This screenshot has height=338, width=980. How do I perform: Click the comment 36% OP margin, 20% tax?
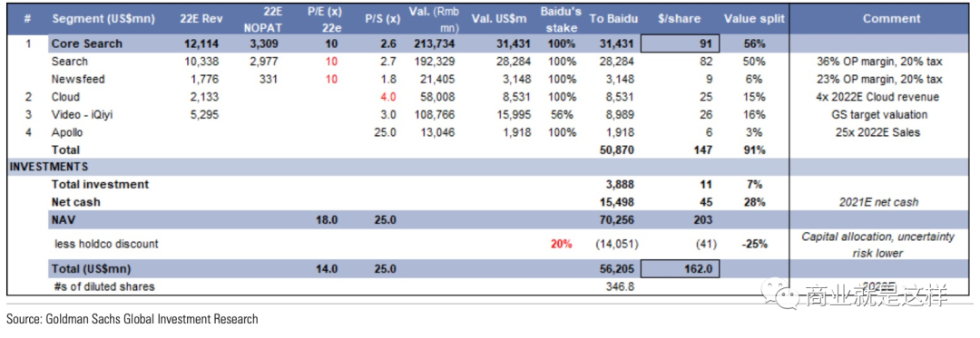pos(879,62)
